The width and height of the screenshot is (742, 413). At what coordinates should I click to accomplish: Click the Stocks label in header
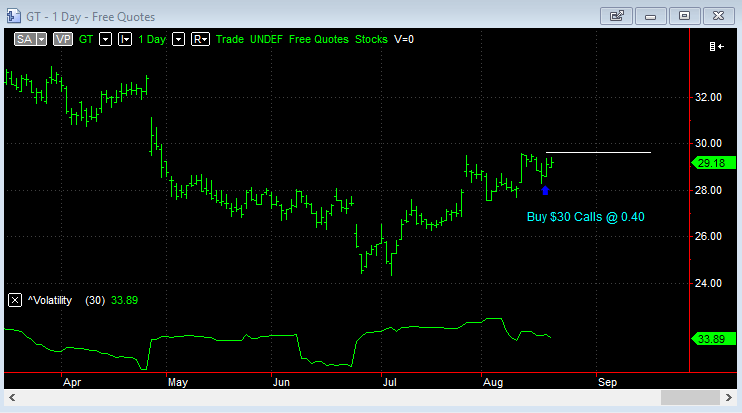pyautogui.click(x=371, y=39)
